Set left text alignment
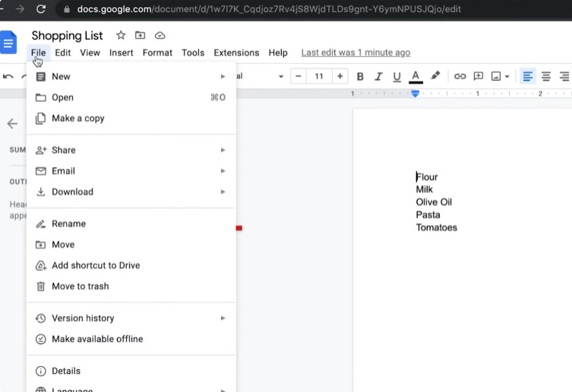 (x=527, y=76)
